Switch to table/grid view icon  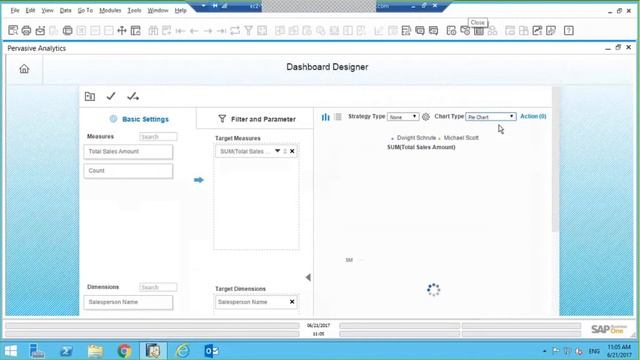click(338, 117)
